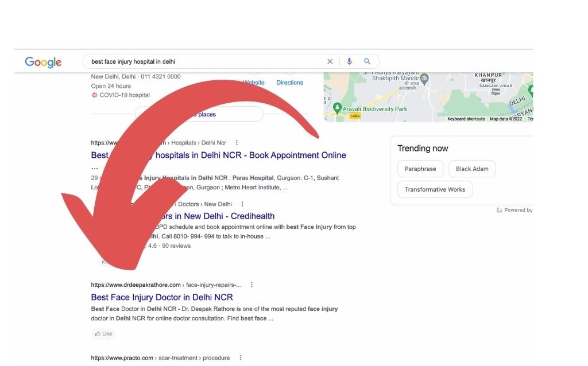Open three-dot menu next to practo.com URL

(x=241, y=358)
